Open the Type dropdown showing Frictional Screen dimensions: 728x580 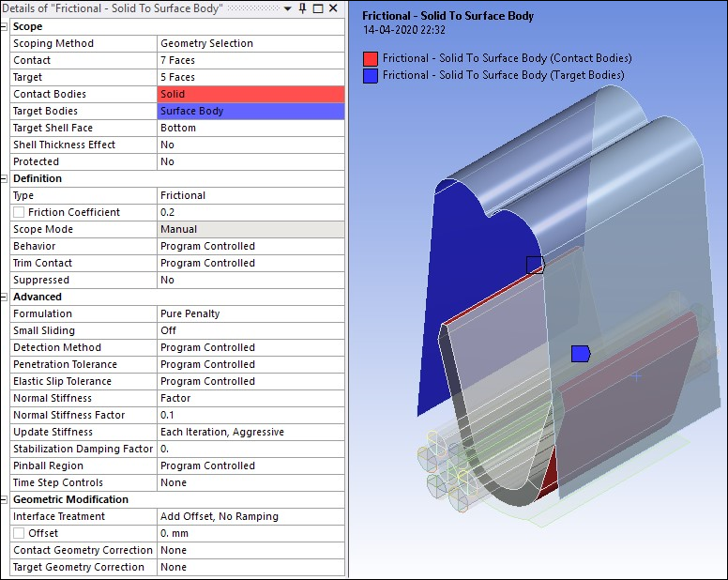(250, 195)
